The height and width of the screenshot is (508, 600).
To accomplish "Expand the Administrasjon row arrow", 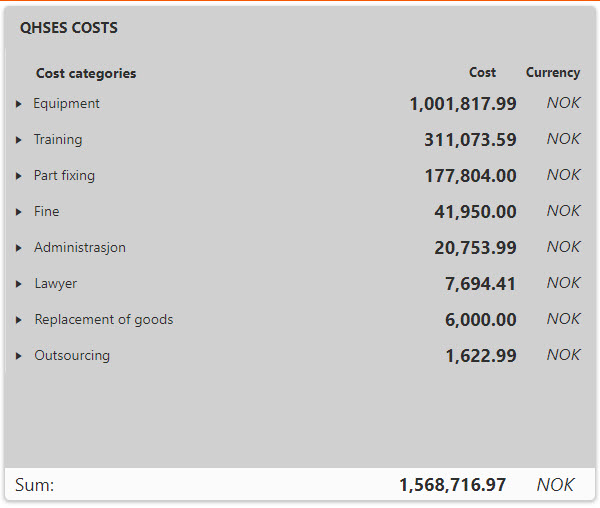I will pyautogui.click(x=19, y=248).
